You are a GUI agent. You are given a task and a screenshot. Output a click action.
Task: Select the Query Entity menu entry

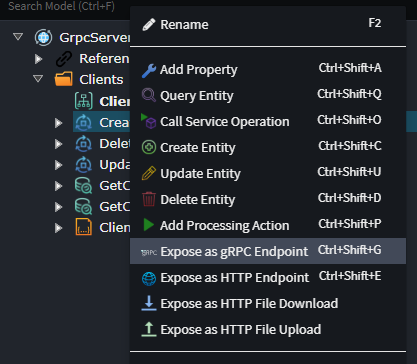coord(268,96)
